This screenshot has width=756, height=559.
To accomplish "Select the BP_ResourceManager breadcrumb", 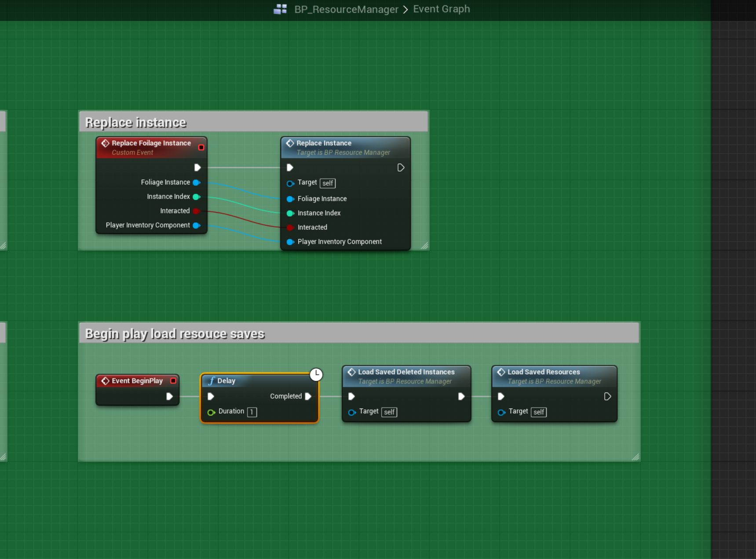I will click(346, 9).
